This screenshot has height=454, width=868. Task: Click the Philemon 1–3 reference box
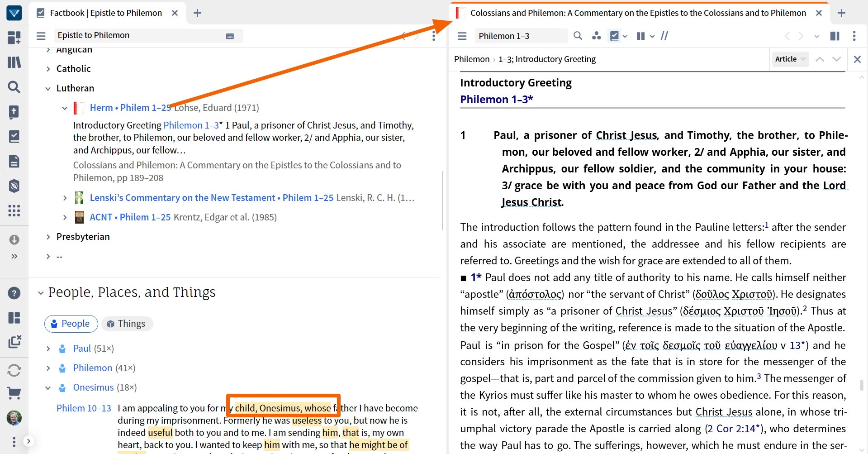pos(521,36)
